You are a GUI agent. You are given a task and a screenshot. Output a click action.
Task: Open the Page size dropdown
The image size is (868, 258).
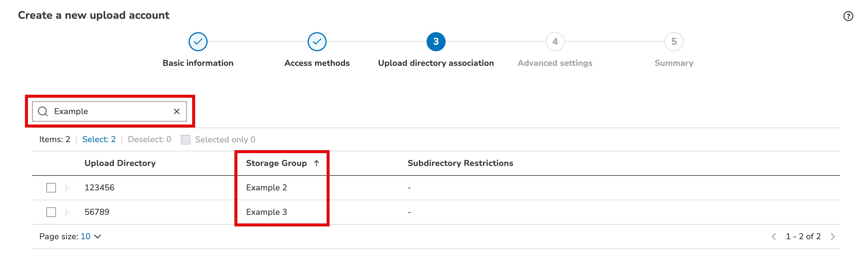(x=91, y=237)
